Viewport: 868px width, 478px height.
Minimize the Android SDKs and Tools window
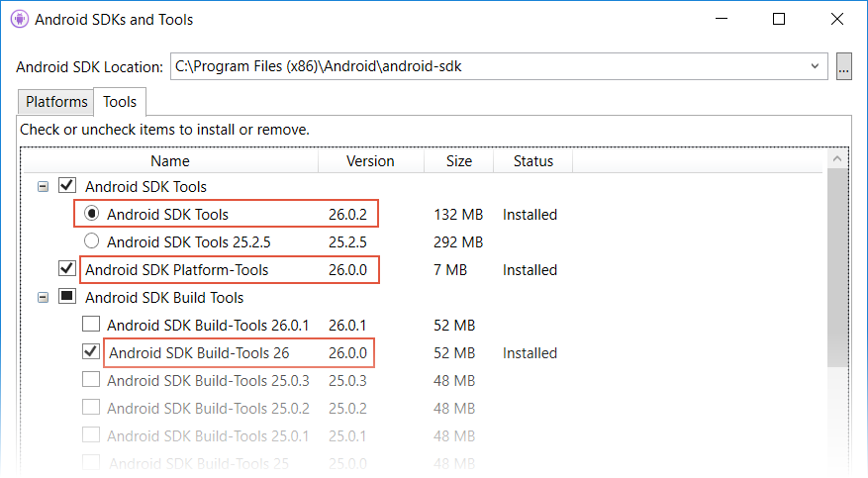[x=722, y=20]
